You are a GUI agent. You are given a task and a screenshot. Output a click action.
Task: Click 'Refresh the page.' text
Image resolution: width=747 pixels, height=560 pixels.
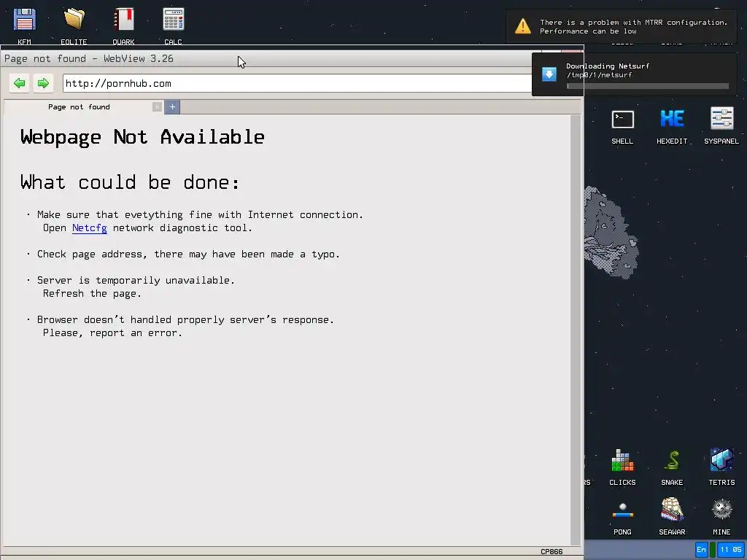point(92,294)
